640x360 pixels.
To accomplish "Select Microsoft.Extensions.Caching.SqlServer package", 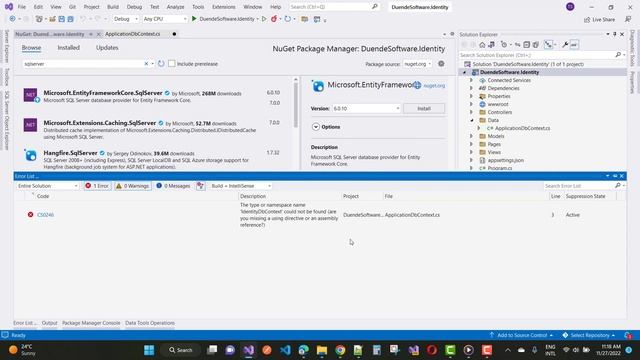I will pyautogui.click(x=154, y=129).
